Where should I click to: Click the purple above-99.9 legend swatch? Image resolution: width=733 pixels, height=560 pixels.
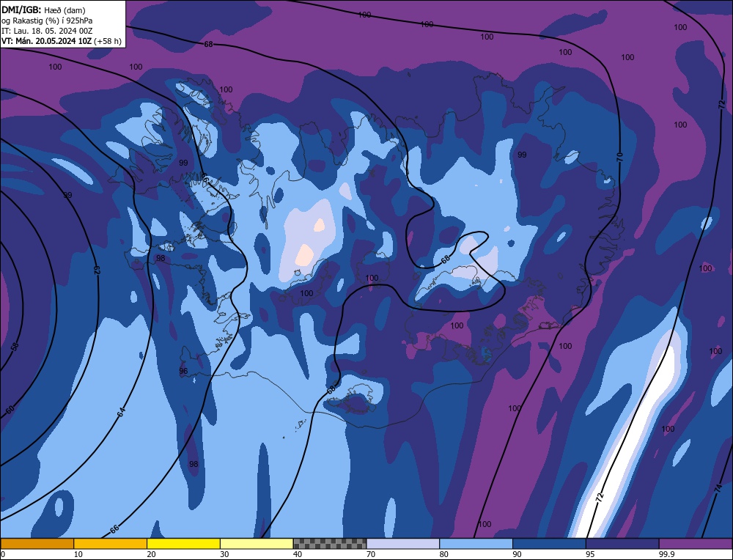click(x=696, y=543)
